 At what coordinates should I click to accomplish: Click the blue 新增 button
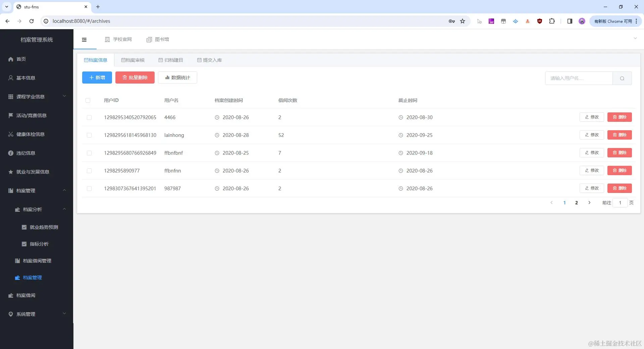click(97, 78)
